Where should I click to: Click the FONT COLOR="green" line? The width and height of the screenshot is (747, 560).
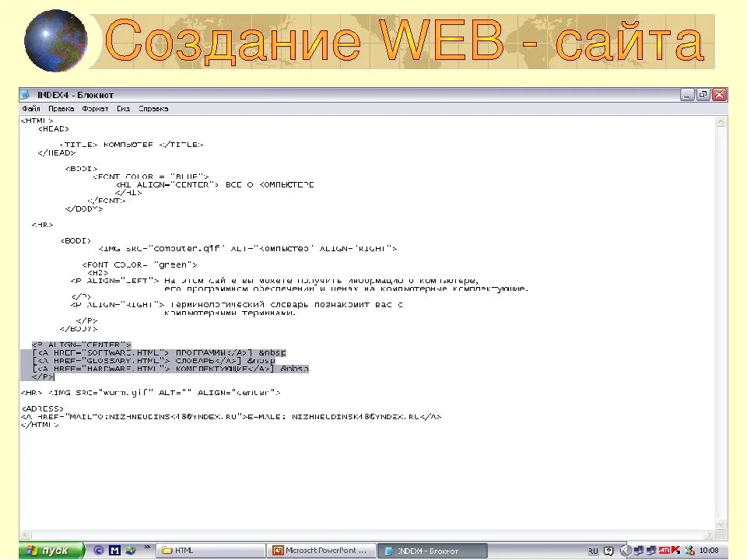(139, 264)
